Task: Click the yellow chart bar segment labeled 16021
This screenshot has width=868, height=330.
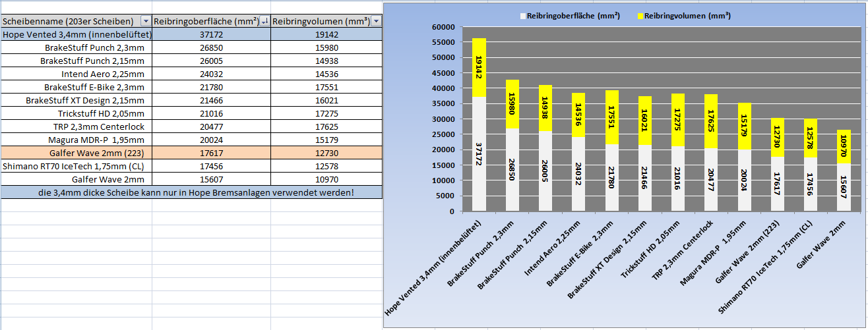Action: click(644, 121)
